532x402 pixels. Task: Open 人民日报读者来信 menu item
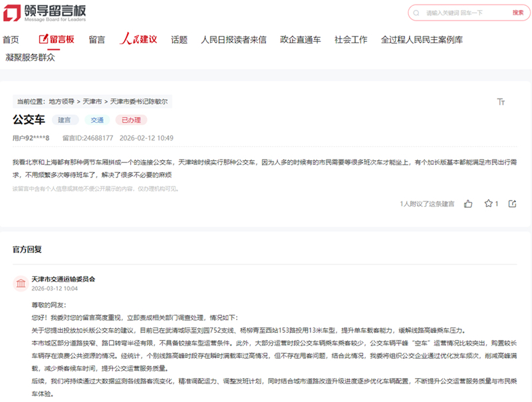[233, 40]
